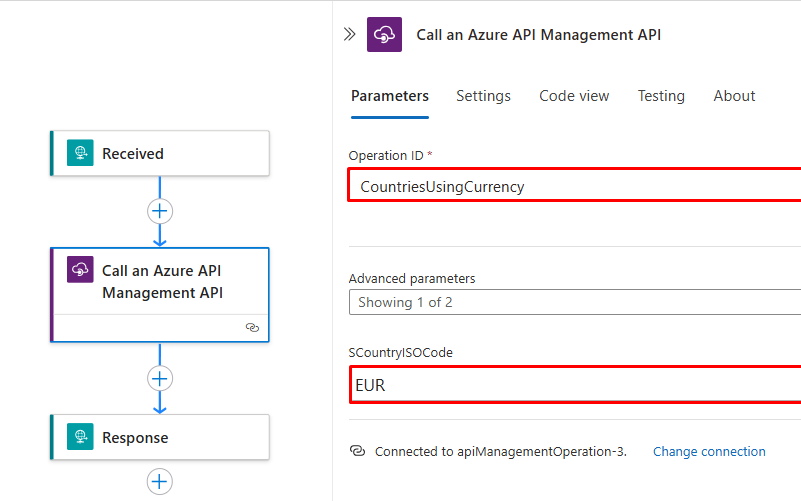The image size is (801, 501).
Task: Click the purple API Management header icon
Action: pos(384,34)
